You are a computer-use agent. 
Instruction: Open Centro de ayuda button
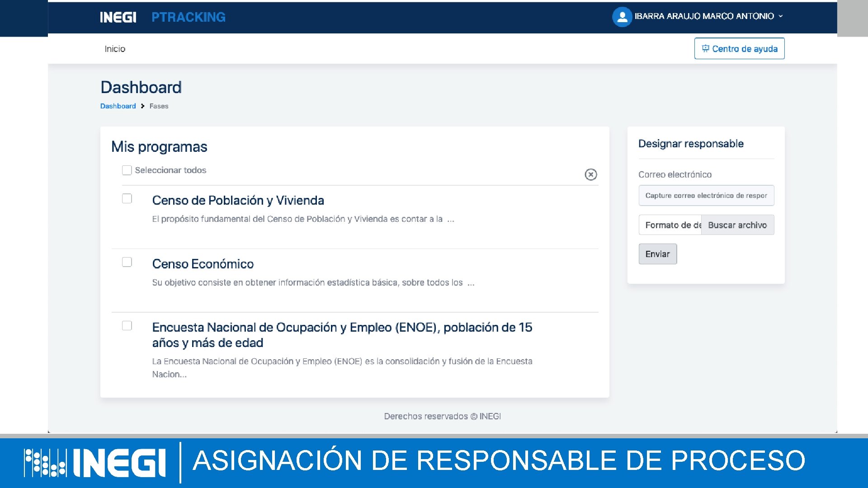click(739, 48)
